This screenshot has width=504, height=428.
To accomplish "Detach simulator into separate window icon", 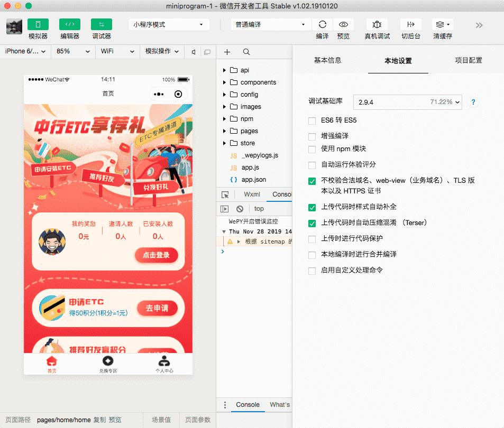I will 207,52.
